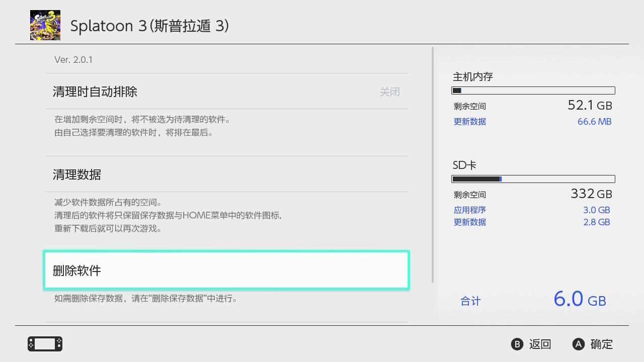Click the 清理后的软件将只保留保存数据 description line
644x362 pixels.
point(169,216)
